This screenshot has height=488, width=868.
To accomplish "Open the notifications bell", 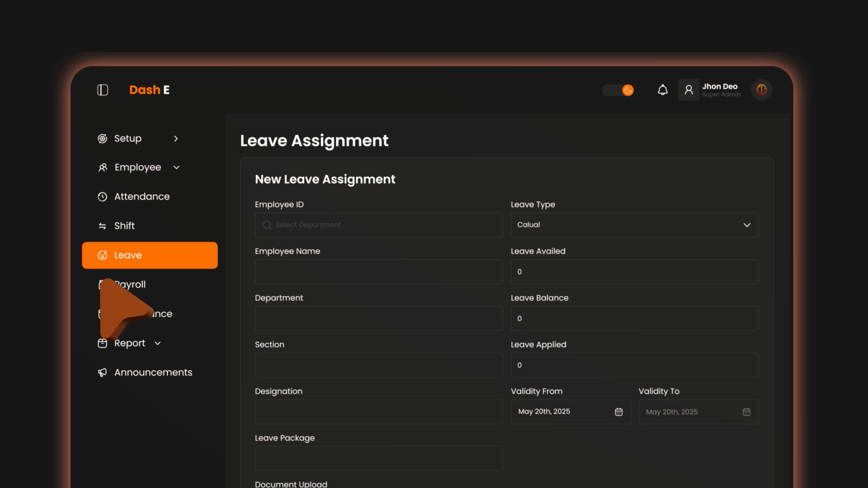I will 662,90.
